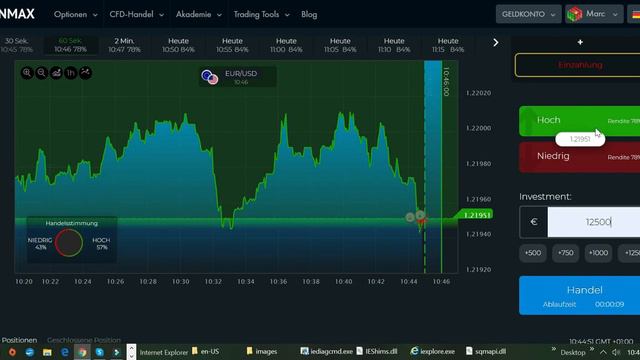
Task: Open Chrome from the taskbar
Action: tap(82, 352)
